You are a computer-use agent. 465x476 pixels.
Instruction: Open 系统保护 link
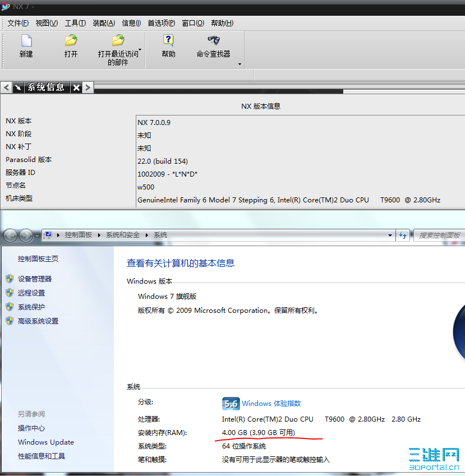click(x=31, y=307)
